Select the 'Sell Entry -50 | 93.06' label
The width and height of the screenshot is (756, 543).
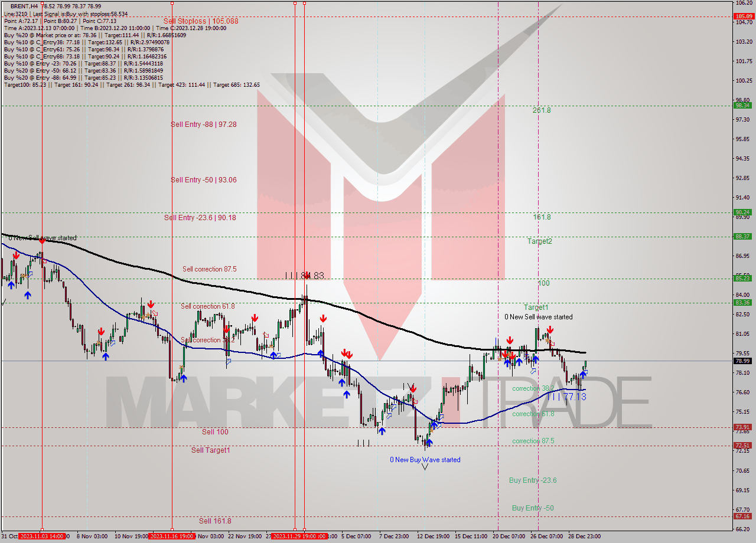204,180
